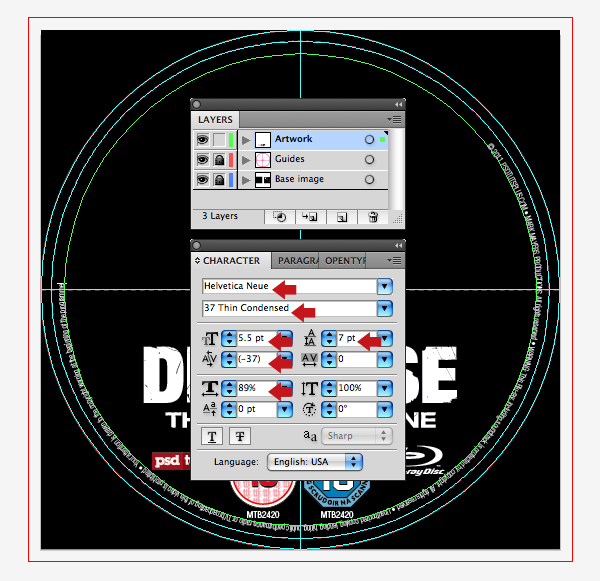Close the Character panel with its round button

coord(197,245)
